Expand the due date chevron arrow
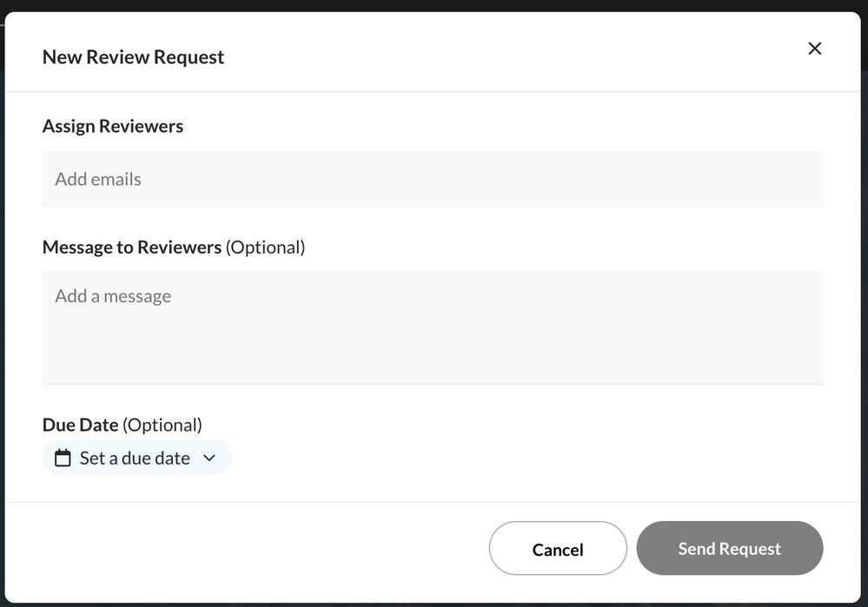The width and height of the screenshot is (868, 607). (x=209, y=458)
